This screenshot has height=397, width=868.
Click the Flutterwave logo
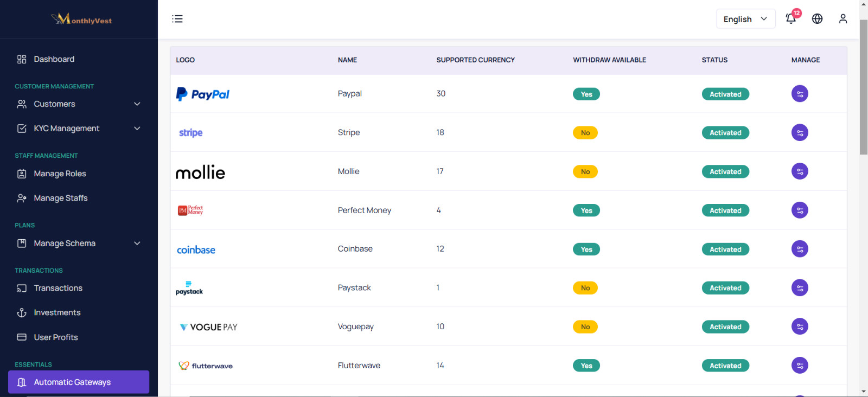pyautogui.click(x=206, y=366)
